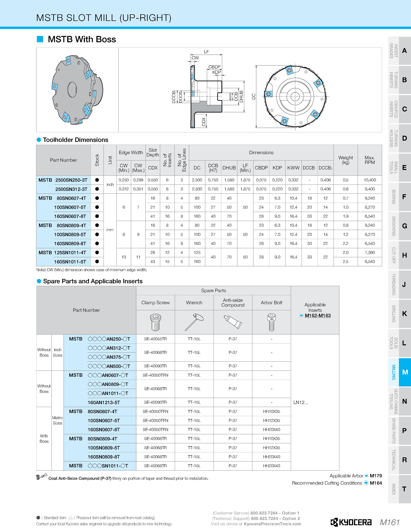Click MSTB SLOT MILL (UP-RIGHT) title
The image size is (411, 532).
[104, 18]
